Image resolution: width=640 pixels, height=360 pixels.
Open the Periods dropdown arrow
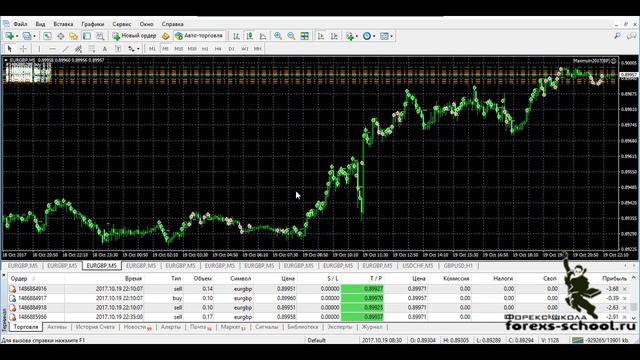(x=374, y=36)
